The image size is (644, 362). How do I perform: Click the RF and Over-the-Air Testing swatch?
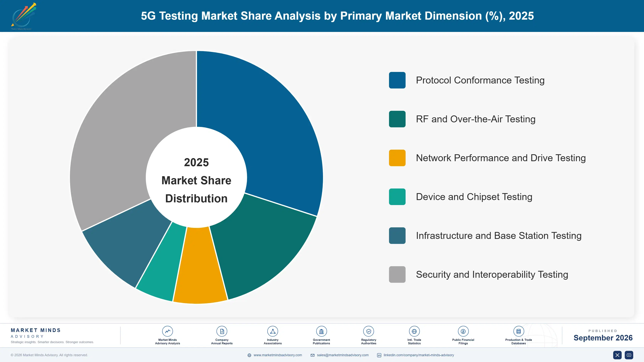click(397, 119)
